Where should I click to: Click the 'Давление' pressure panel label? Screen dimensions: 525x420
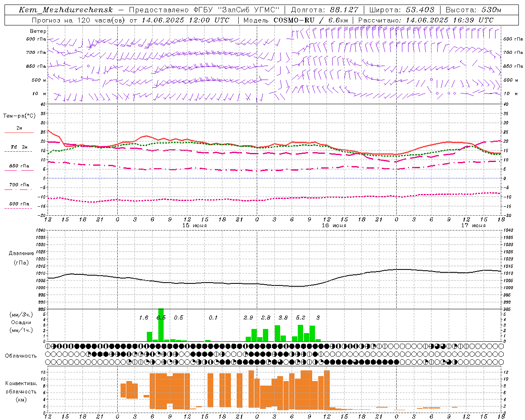(x=21, y=253)
